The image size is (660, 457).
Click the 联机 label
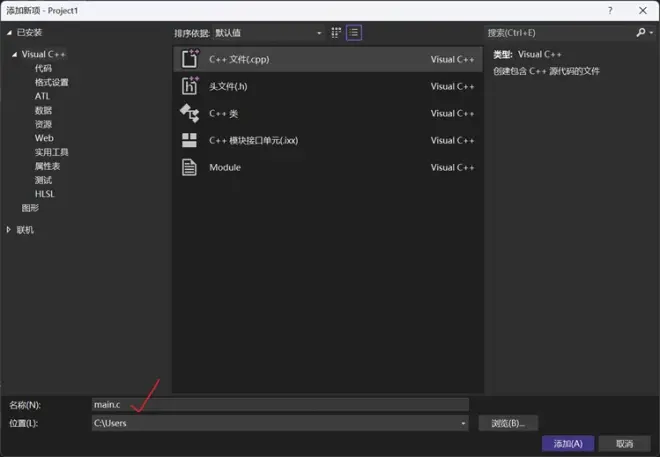[x=25, y=230]
